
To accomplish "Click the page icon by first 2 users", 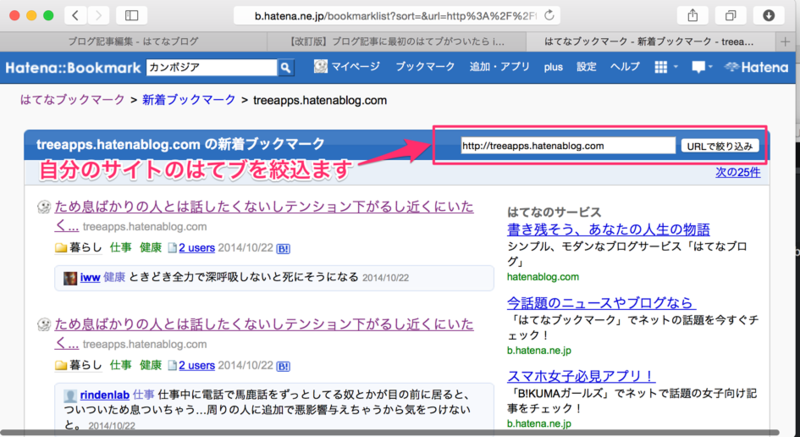I will pos(172,248).
